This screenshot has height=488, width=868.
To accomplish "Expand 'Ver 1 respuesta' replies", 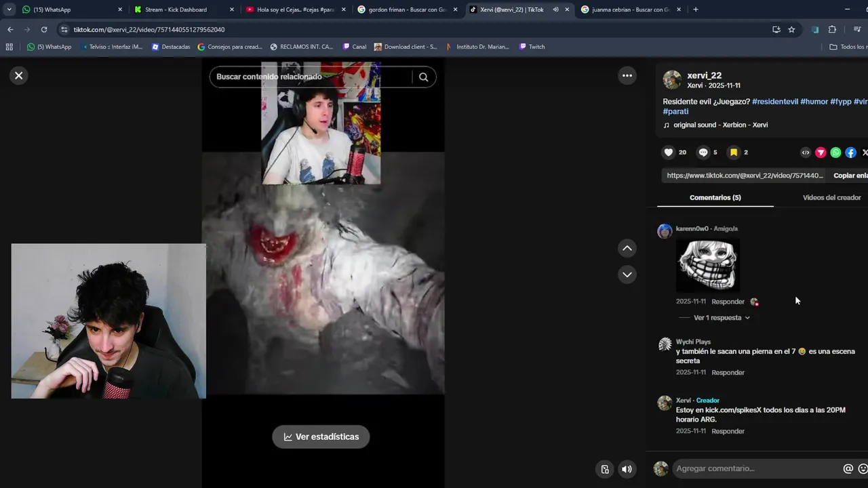I will 722,317.
